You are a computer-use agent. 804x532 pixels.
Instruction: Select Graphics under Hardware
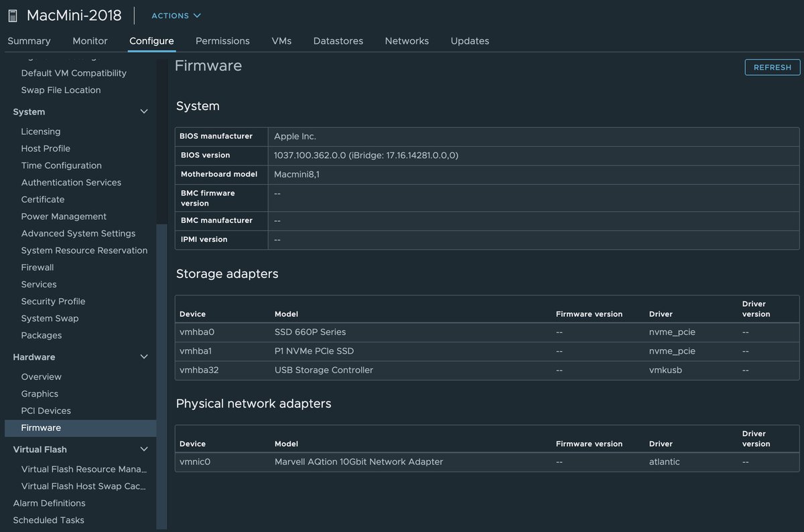coord(40,394)
